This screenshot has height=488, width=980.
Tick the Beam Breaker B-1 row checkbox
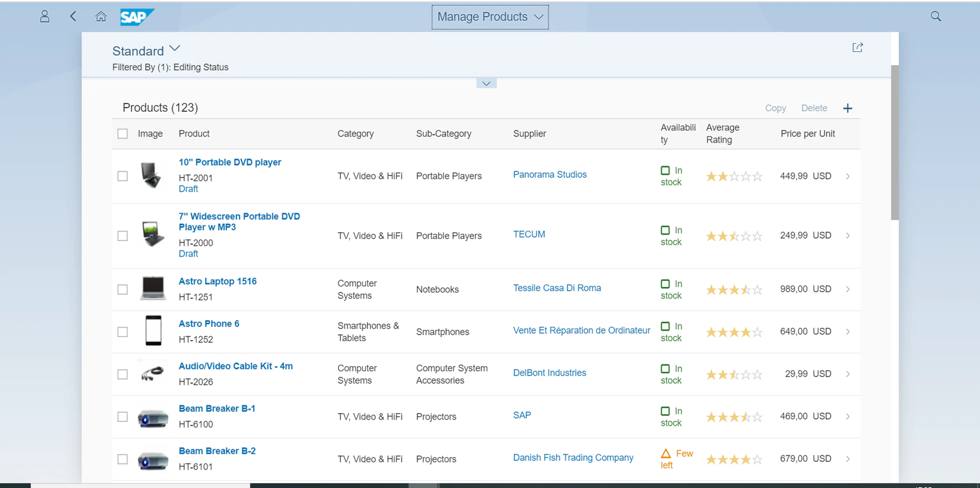click(123, 416)
